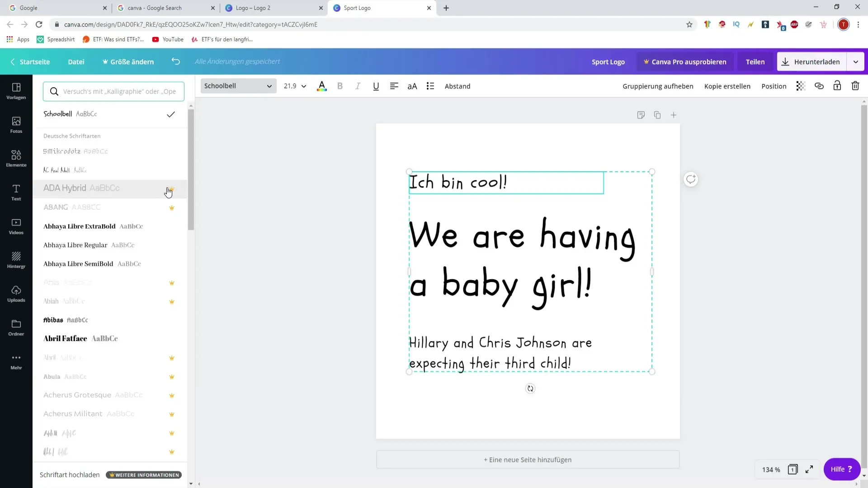Screen dimensions: 868x488
Task: Click the font search field
Action: 113,91
